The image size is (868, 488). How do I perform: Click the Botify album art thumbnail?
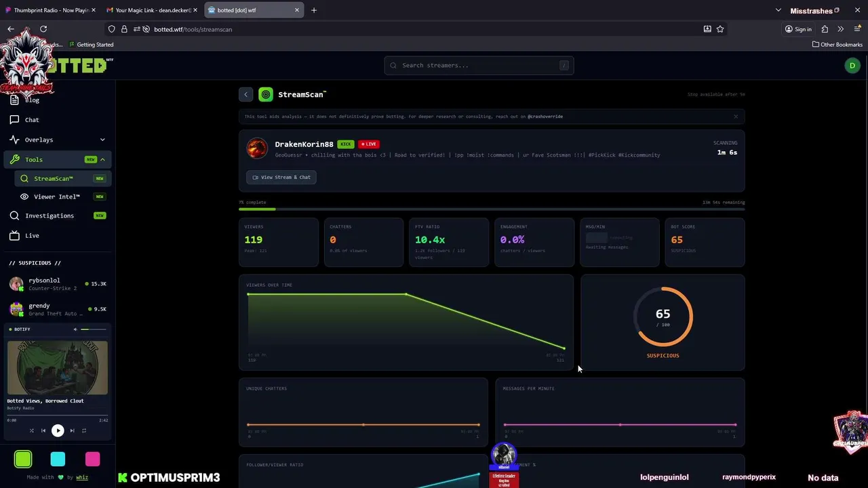tap(58, 367)
